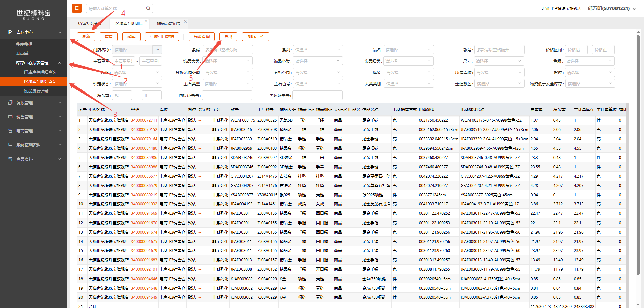Click the 导出 button

pos(228,37)
